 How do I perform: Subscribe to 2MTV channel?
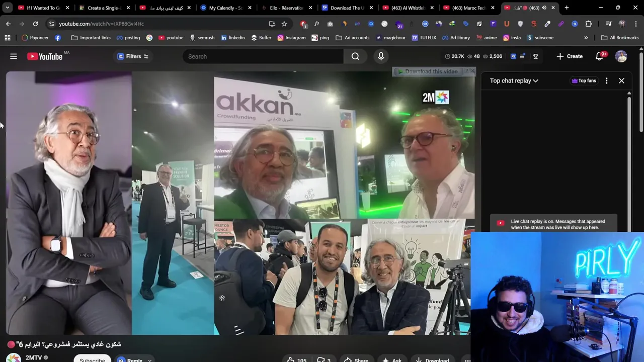[x=92, y=359]
